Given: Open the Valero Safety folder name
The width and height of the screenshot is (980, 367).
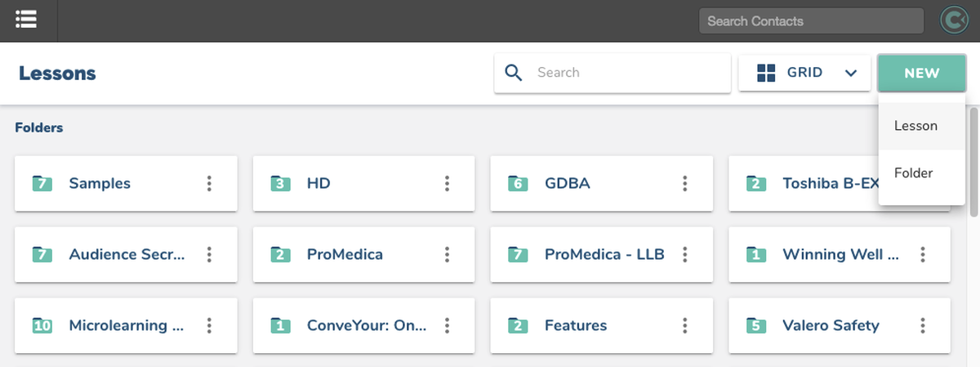Looking at the screenshot, I should point(831,326).
